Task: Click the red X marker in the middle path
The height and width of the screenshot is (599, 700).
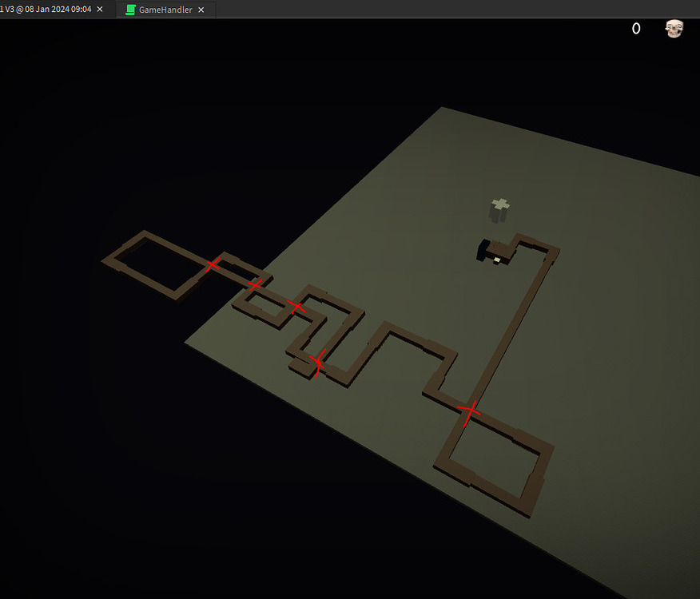Action: tap(296, 306)
